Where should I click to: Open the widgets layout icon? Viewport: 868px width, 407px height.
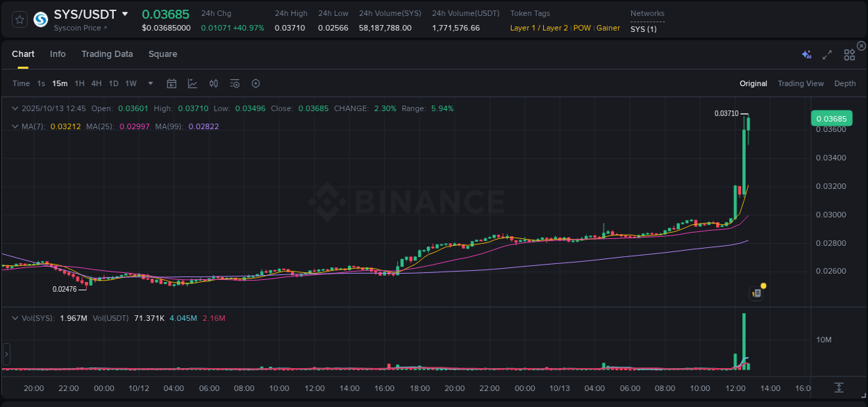click(849, 53)
